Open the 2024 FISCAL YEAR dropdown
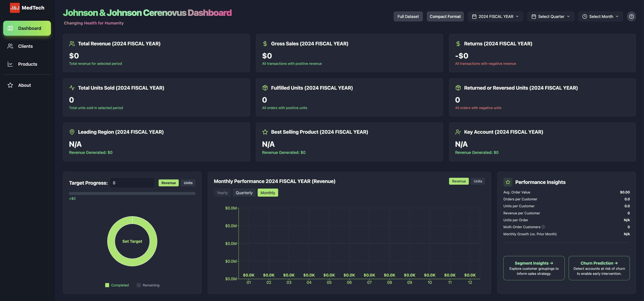Screen dimensions: 644x301 pos(495,16)
